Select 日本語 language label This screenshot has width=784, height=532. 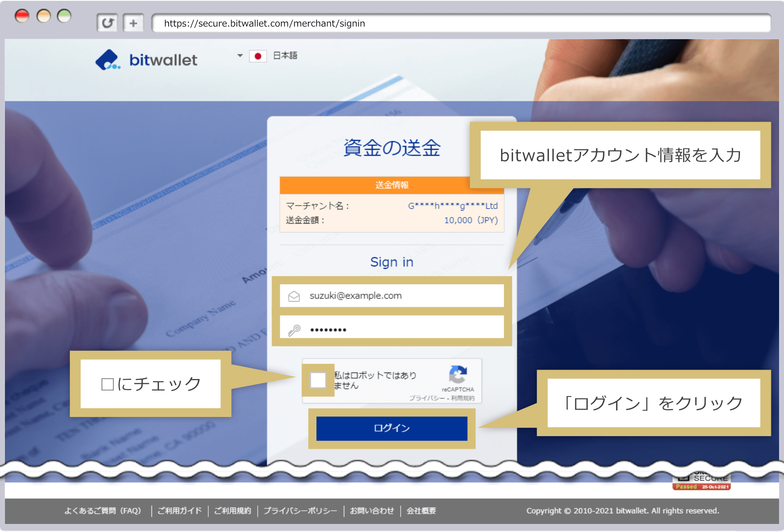point(285,55)
